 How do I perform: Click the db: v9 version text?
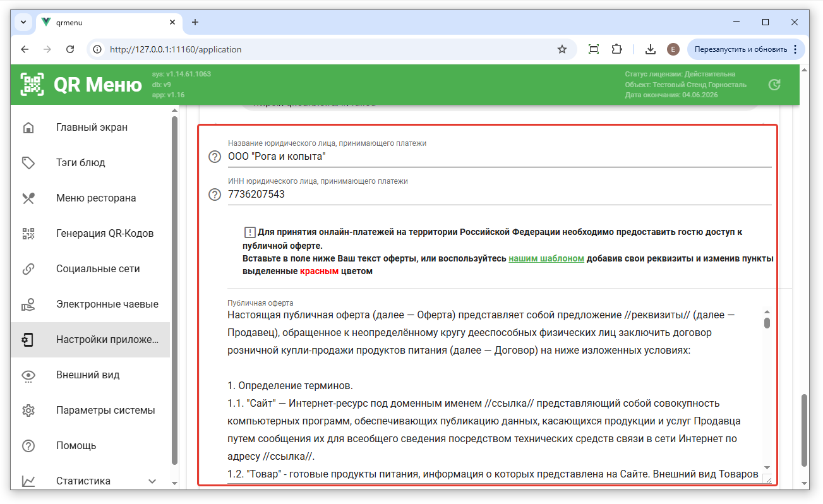pyautogui.click(x=162, y=85)
